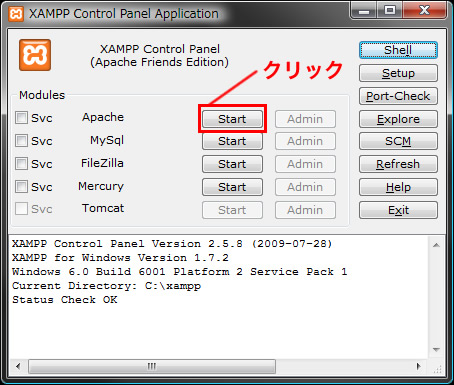The width and height of the screenshot is (454, 385).
Task: Click the horizontal scrollbar thumb
Action: point(152,366)
